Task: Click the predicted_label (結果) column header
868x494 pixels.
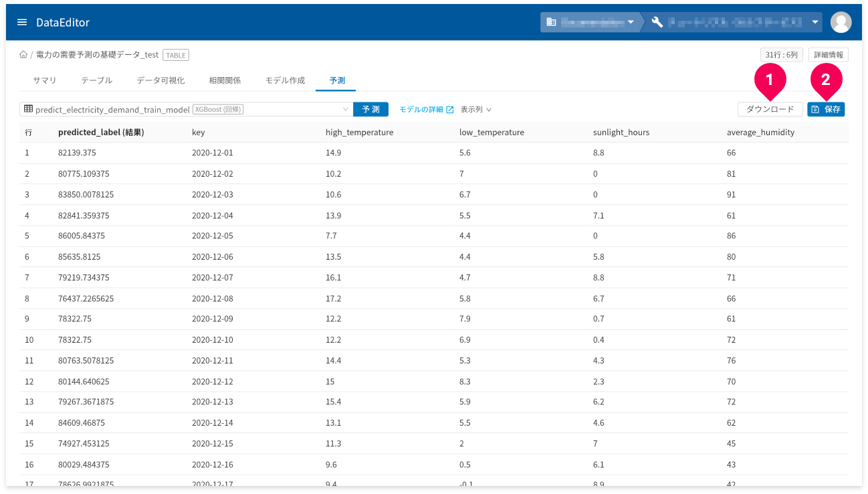Action: point(101,133)
